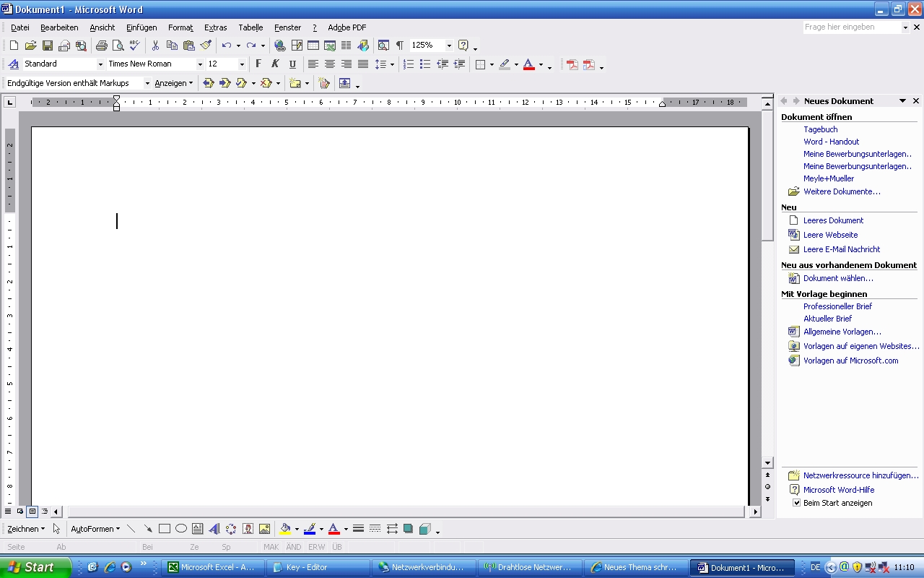Screen dimensions: 924x578
Task: Click the Columns layout icon
Action: pyautogui.click(x=346, y=46)
